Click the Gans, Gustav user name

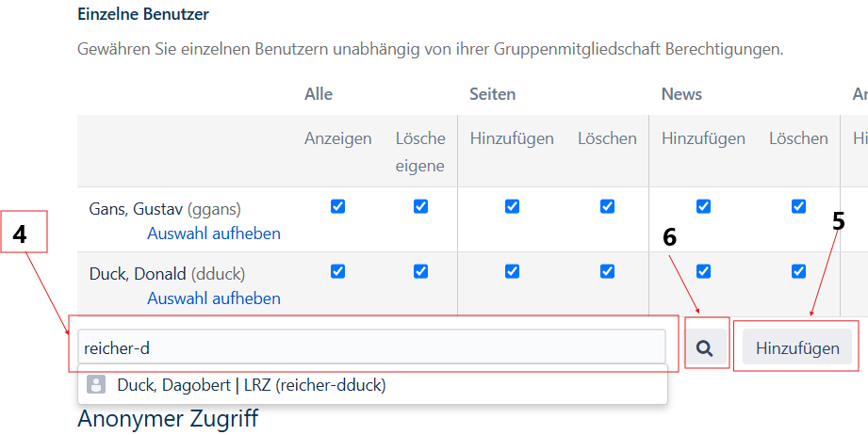(136, 208)
